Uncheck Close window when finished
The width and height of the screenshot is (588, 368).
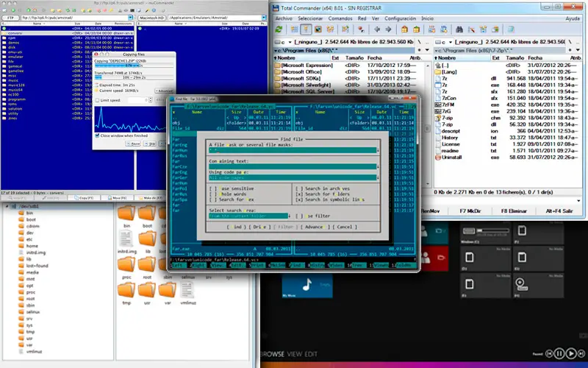pyautogui.click(x=97, y=135)
